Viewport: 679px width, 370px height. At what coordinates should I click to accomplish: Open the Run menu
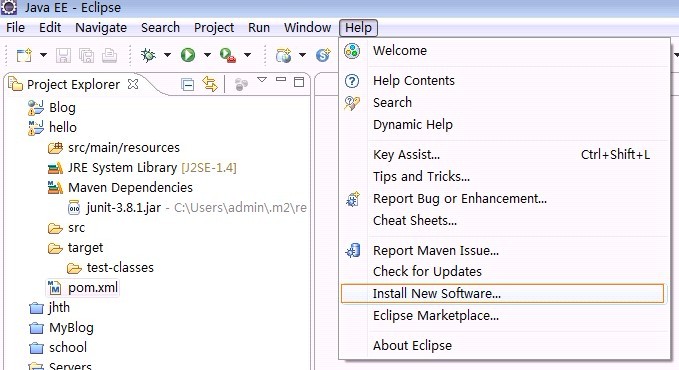(x=259, y=27)
